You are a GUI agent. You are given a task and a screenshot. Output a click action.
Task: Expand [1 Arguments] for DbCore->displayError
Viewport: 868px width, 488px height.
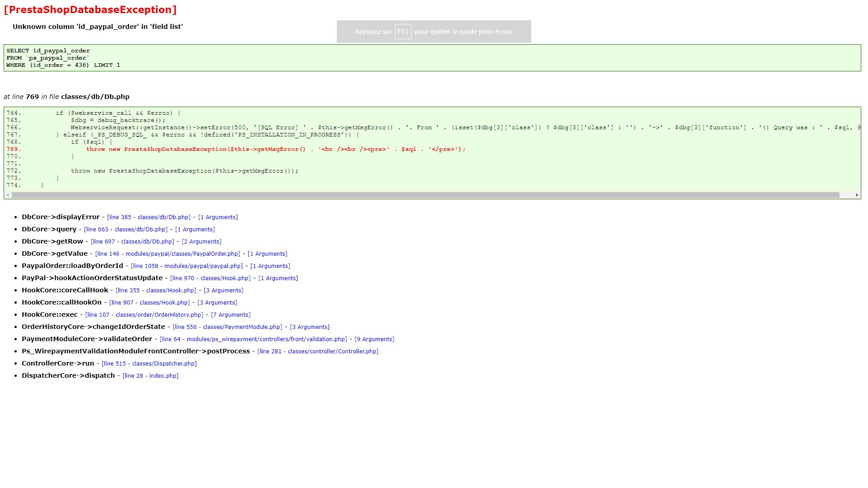pos(218,217)
